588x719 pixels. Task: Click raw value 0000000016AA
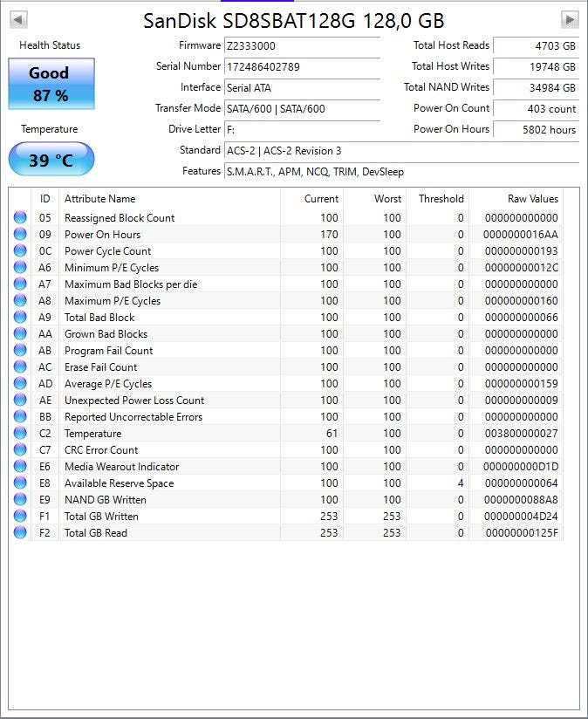point(521,235)
